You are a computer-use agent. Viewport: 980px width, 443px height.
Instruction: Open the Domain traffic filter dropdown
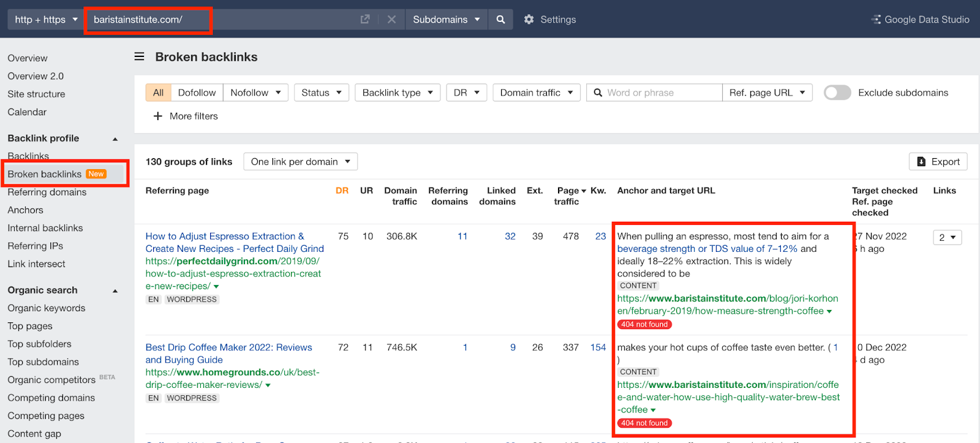tap(537, 93)
